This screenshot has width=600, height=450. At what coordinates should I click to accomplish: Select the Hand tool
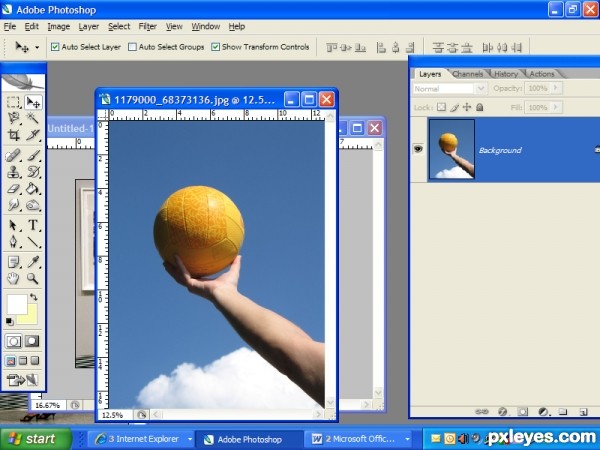(13, 279)
